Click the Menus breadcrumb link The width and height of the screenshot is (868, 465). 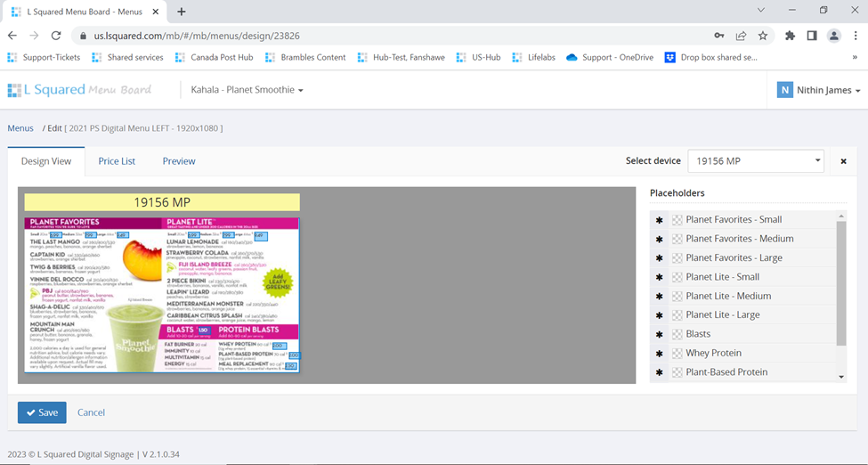pyautogui.click(x=20, y=128)
